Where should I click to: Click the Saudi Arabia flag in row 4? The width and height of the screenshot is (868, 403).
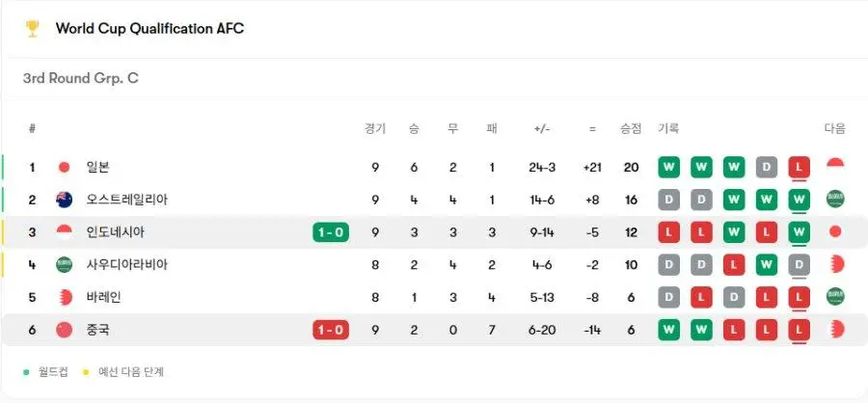click(x=65, y=264)
